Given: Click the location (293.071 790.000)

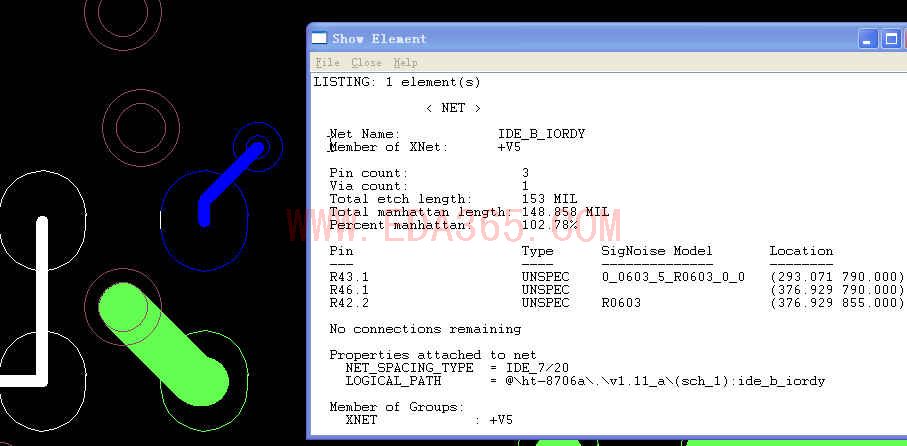Looking at the screenshot, I should pyautogui.click(x=836, y=277).
